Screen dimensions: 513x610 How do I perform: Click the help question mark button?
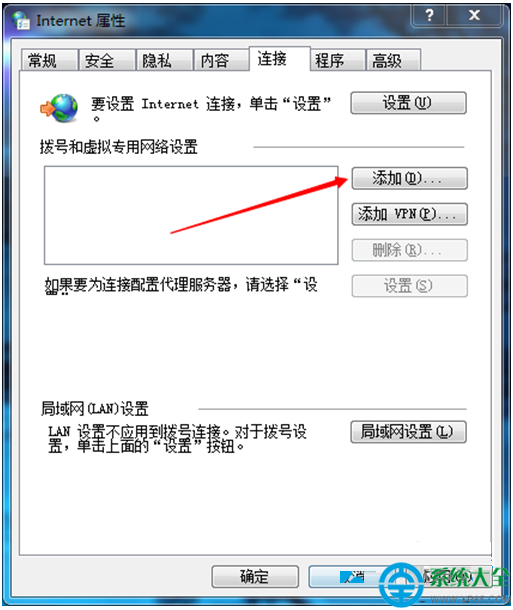(429, 16)
